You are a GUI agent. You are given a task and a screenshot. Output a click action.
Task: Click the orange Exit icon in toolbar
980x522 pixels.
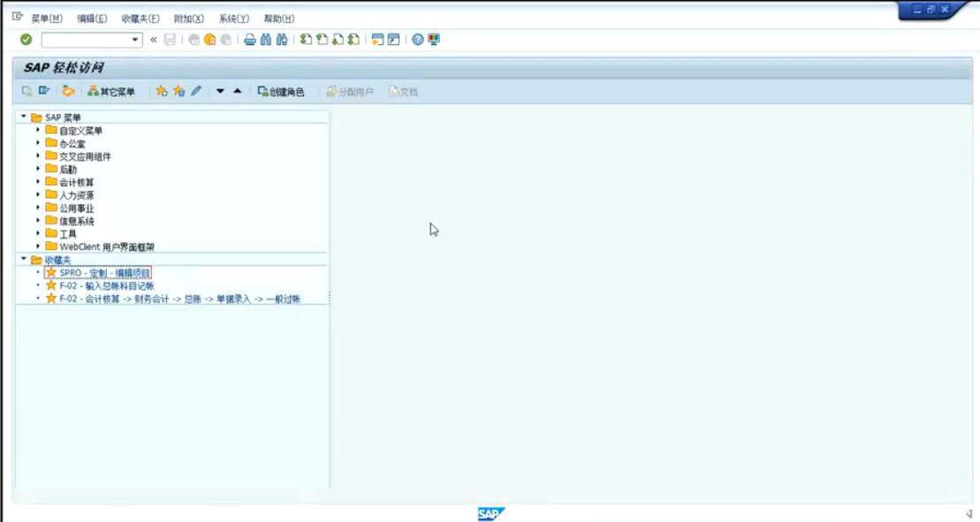210,40
